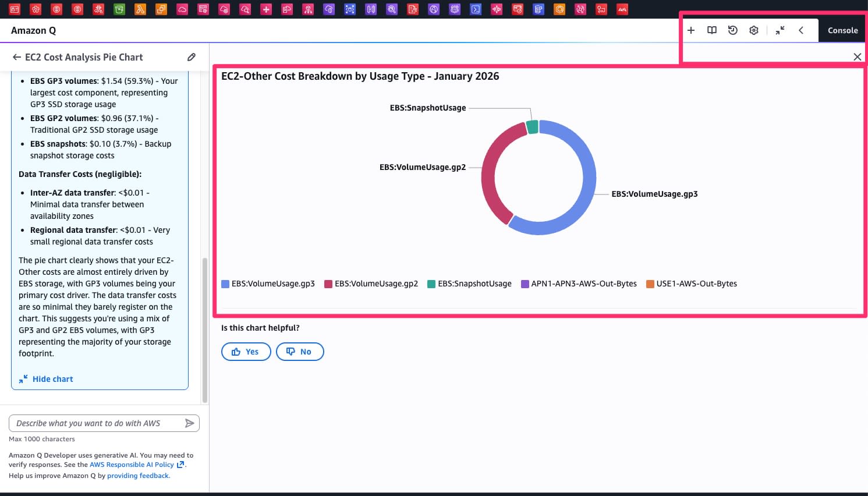Collapse Amazon Q with the left chevron
868x496 pixels.
coord(801,30)
